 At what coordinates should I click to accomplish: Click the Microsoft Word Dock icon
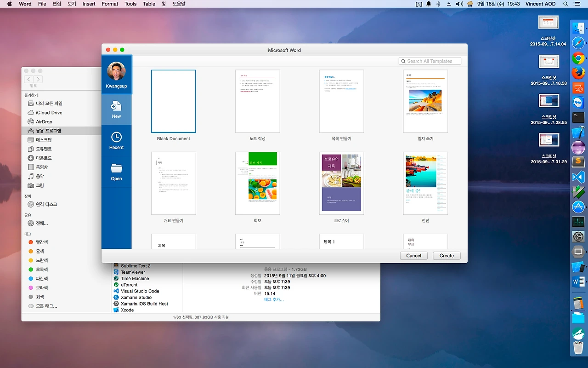578,282
